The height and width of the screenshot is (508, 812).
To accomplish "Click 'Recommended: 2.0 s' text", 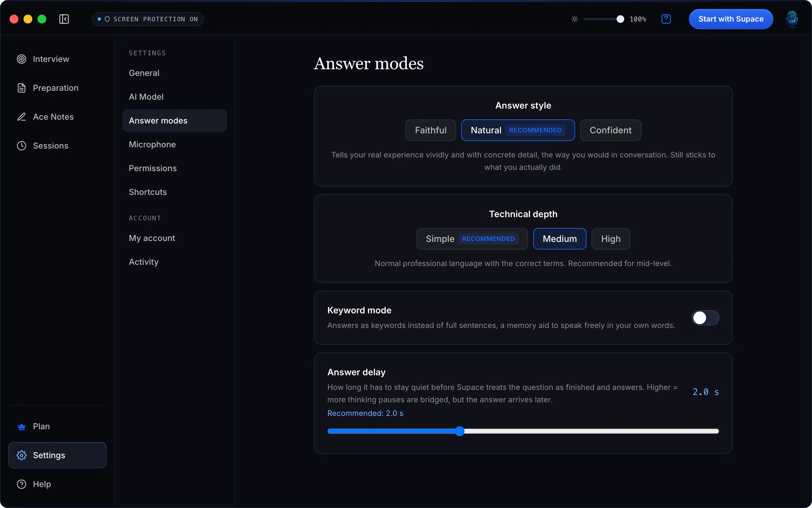I will click(365, 413).
